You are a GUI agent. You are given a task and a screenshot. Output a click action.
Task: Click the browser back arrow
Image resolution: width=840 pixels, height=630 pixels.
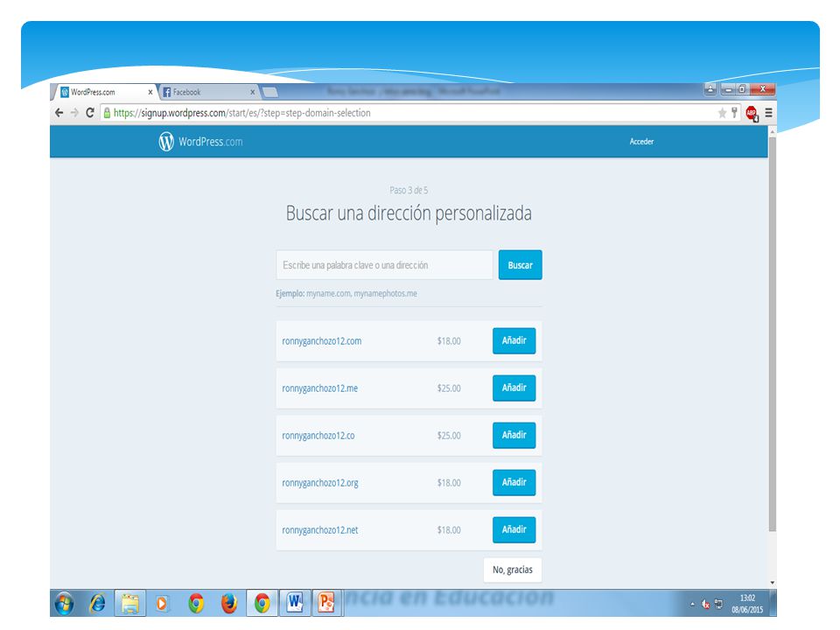(59, 113)
